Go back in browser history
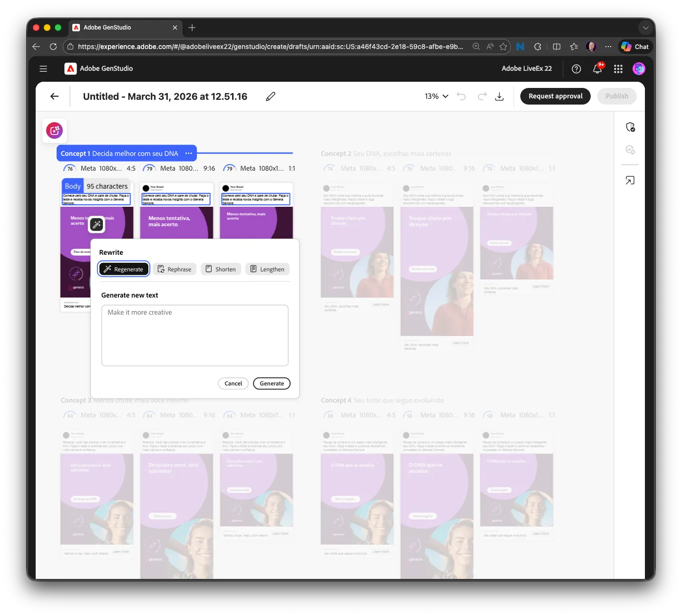682x616 pixels. point(36,47)
